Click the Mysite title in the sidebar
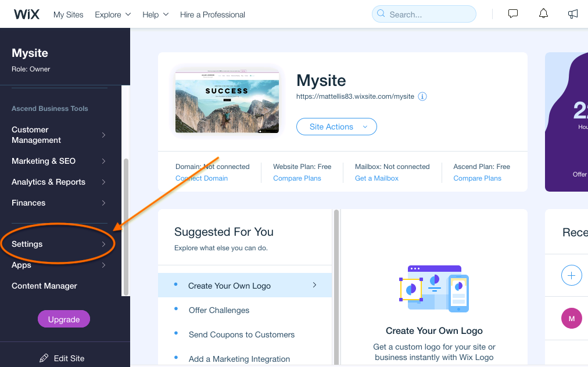Image resolution: width=588 pixels, height=367 pixels. [x=30, y=53]
